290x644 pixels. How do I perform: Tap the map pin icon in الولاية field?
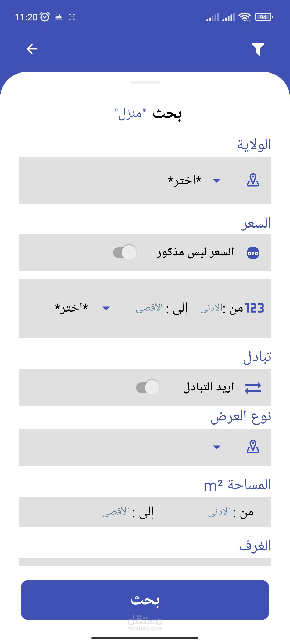(x=253, y=180)
